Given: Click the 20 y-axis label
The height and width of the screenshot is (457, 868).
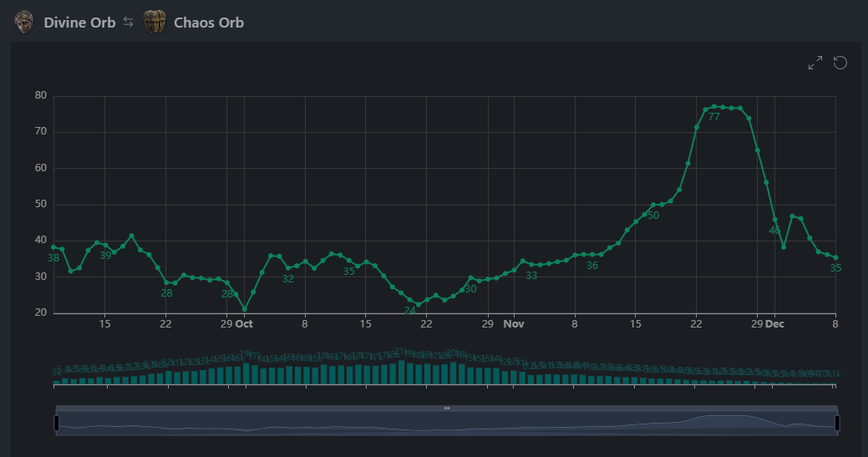Looking at the screenshot, I should [40, 312].
